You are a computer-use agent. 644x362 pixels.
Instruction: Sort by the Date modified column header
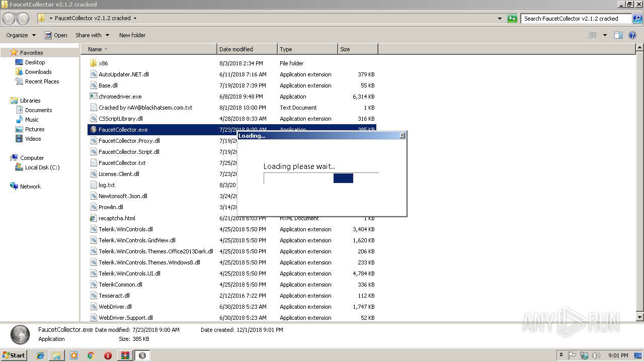click(247, 49)
